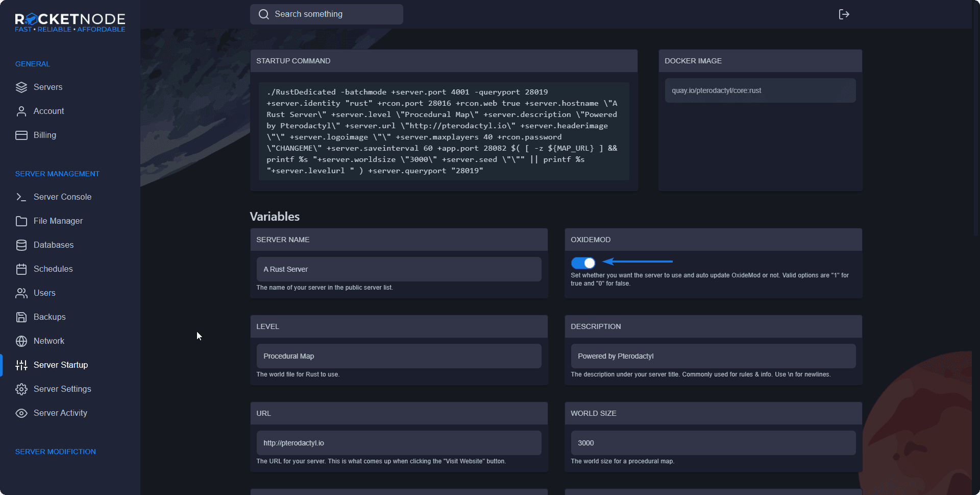Click the Databases cylinder icon
This screenshot has height=495, width=980.
pos(21,245)
